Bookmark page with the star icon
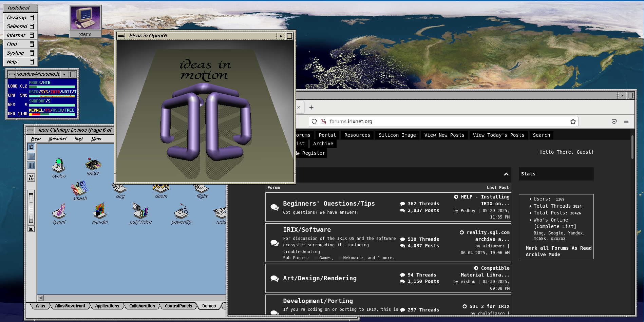This screenshot has width=644, height=322. 573,121
